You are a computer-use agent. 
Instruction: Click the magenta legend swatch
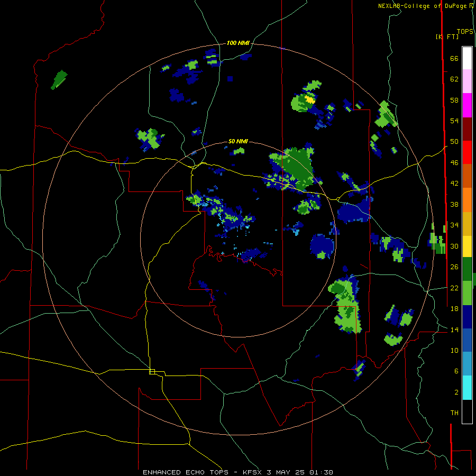click(x=467, y=105)
